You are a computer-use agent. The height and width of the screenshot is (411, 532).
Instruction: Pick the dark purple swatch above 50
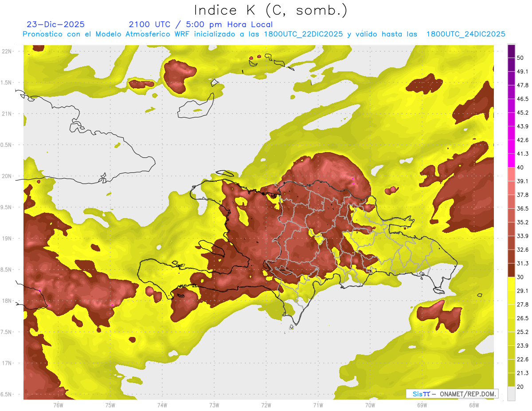point(511,51)
